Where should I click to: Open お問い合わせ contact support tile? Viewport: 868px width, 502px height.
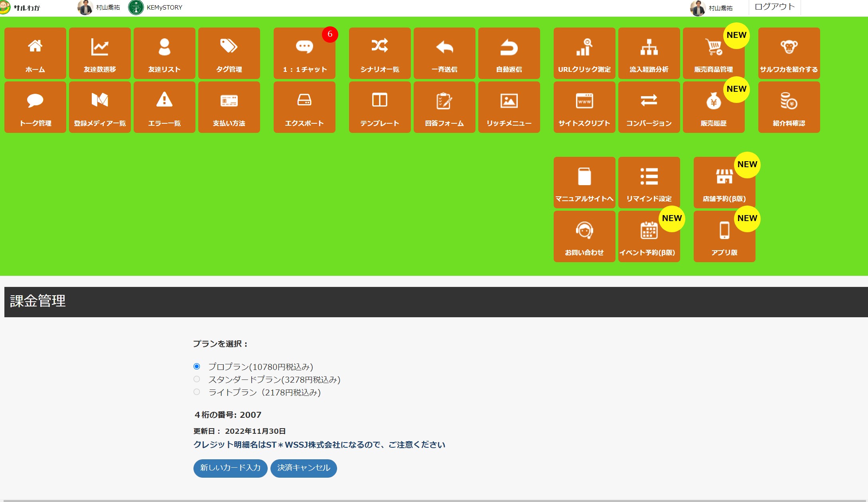click(584, 236)
